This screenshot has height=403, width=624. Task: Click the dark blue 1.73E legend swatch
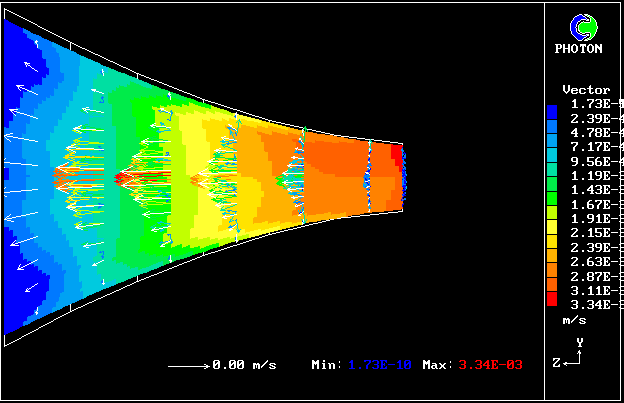click(552, 105)
